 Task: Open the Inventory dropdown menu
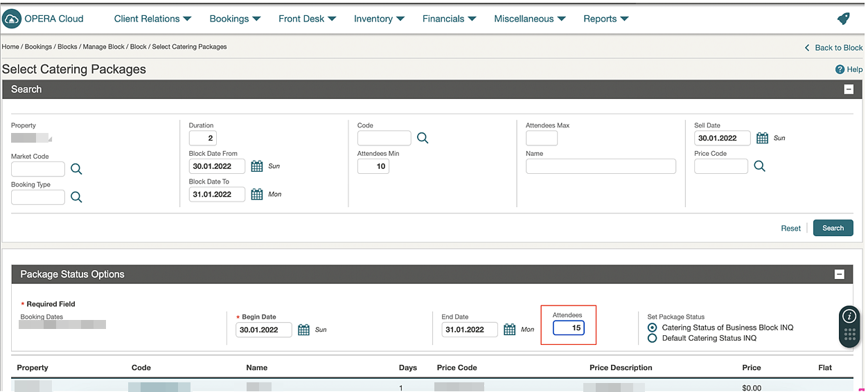click(379, 19)
